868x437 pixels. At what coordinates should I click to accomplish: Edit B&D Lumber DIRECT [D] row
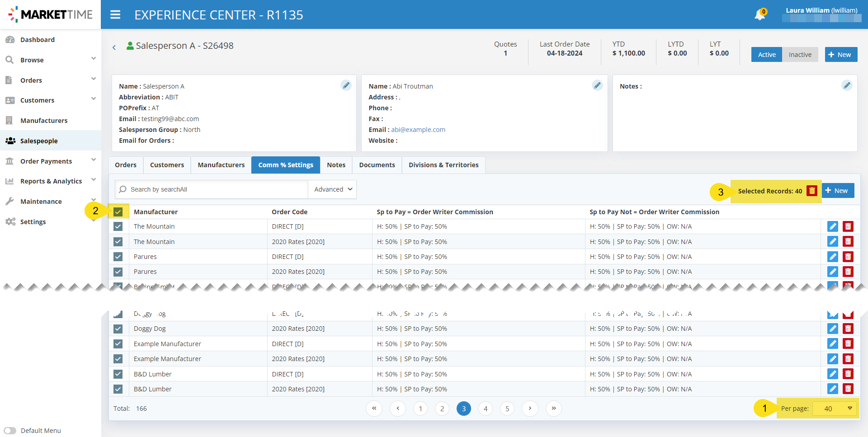click(832, 374)
